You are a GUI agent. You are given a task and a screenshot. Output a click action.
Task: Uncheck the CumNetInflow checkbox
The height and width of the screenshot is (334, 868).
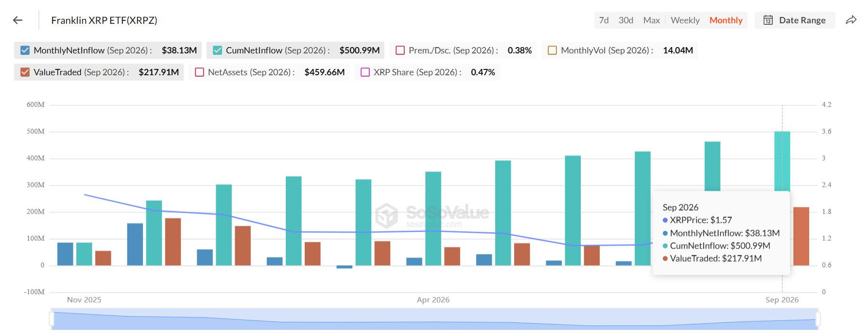[x=217, y=50]
